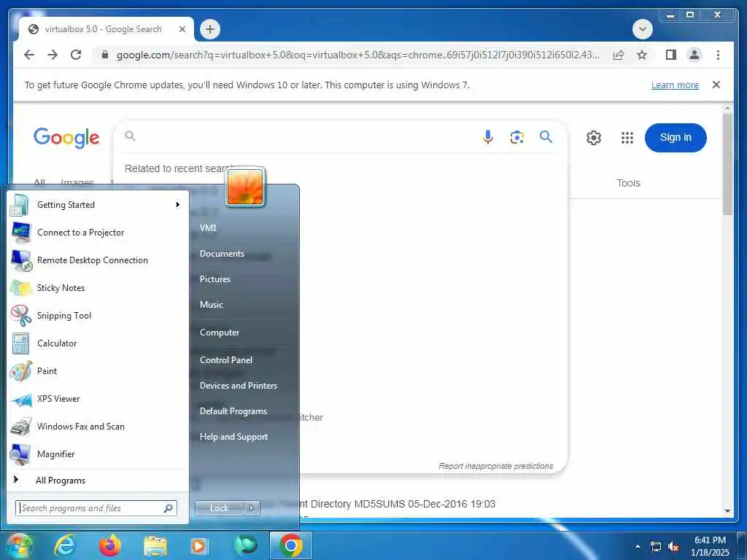747x560 pixels.
Task: Reload the Google search page
Action: pyautogui.click(x=76, y=55)
